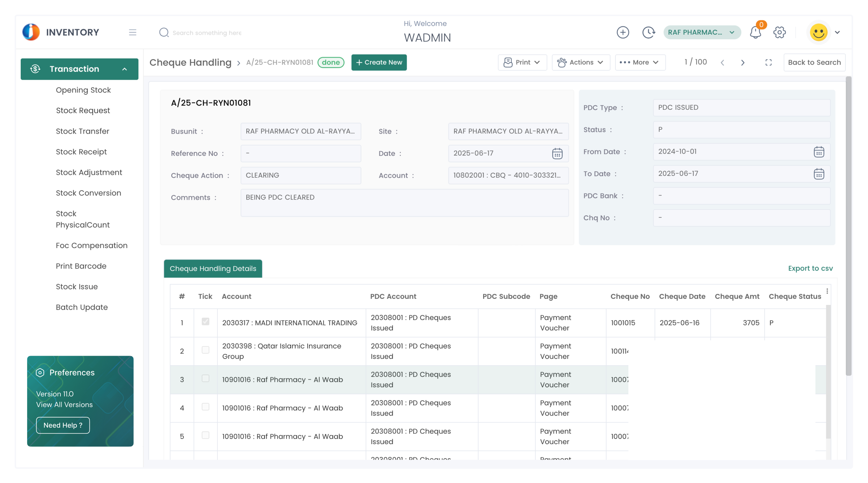Click the Reference No field
This screenshot has width=868, height=483.
[x=301, y=153]
